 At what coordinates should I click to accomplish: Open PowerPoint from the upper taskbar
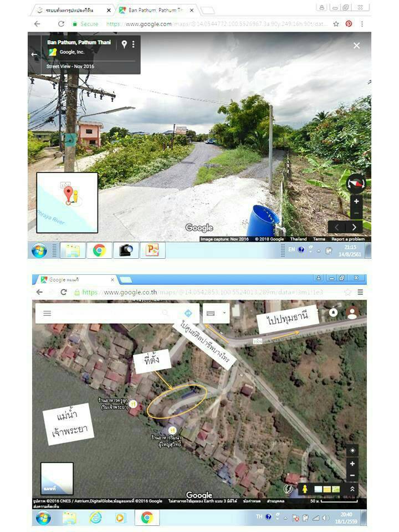(x=152, y=250)
